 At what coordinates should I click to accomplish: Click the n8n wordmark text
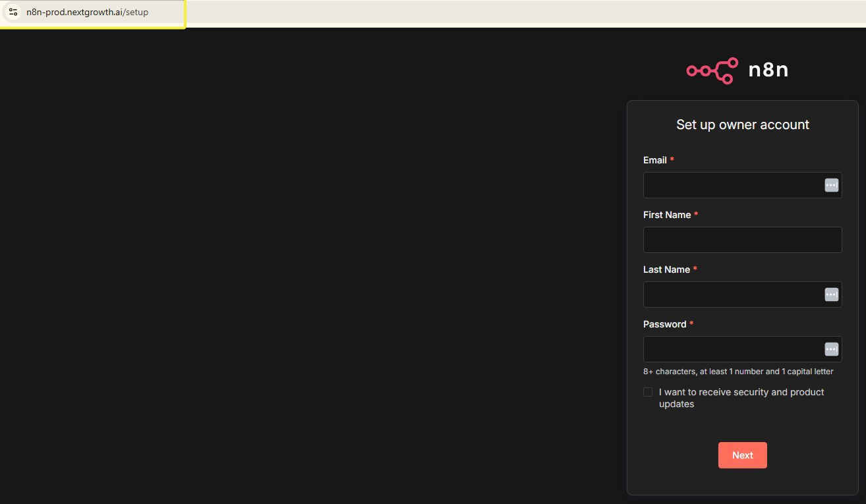(768, 70)
